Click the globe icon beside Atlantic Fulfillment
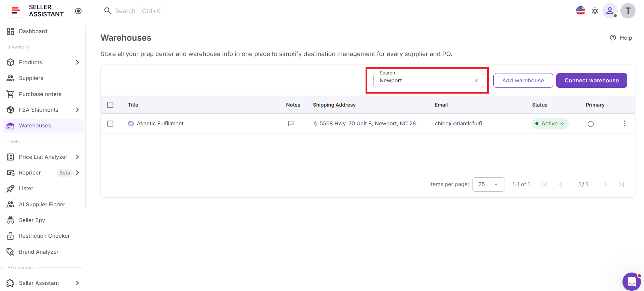 (x=131, y=124)
